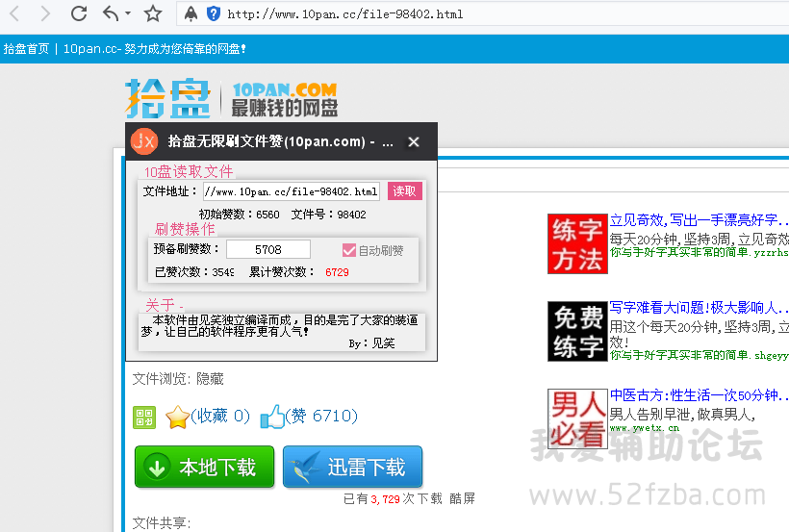Click 已赞次数 counter text
This screenshot has width=789, height=532.
(x=194, y=272)
